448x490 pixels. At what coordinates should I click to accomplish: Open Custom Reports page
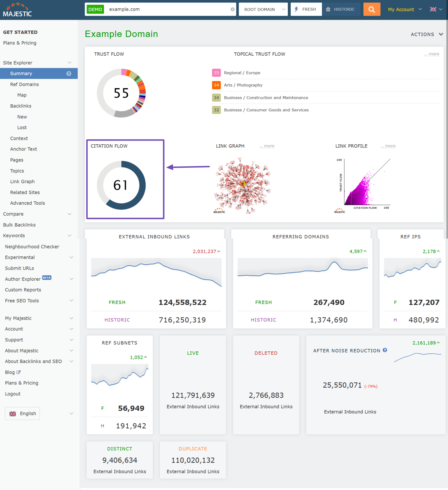pos(23,290)
